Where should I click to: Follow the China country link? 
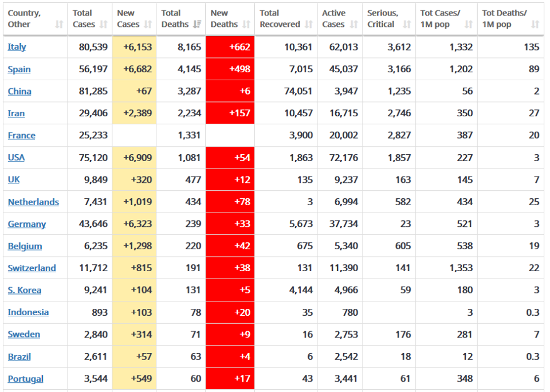click(19, 91)
